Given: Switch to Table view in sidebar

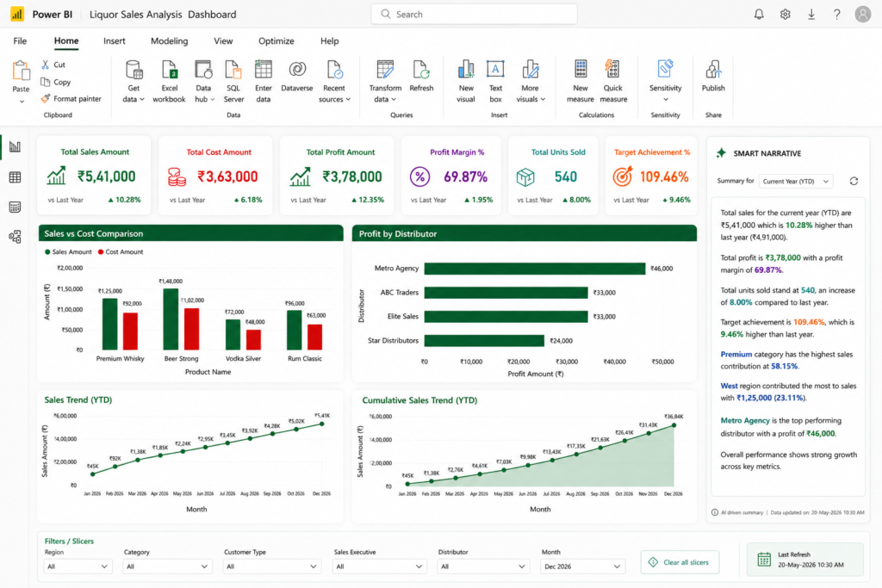Looking at the screenshot, I should coord(16,177).
